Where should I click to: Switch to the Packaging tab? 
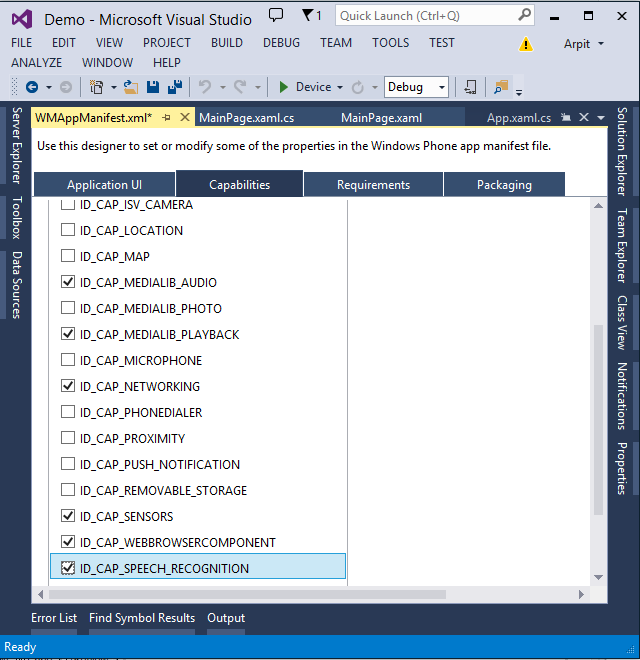click(x=504, y=184)
